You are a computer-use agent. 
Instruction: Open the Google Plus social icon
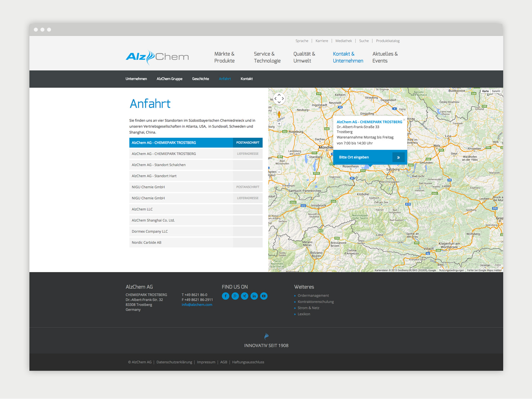coord(235,296)
